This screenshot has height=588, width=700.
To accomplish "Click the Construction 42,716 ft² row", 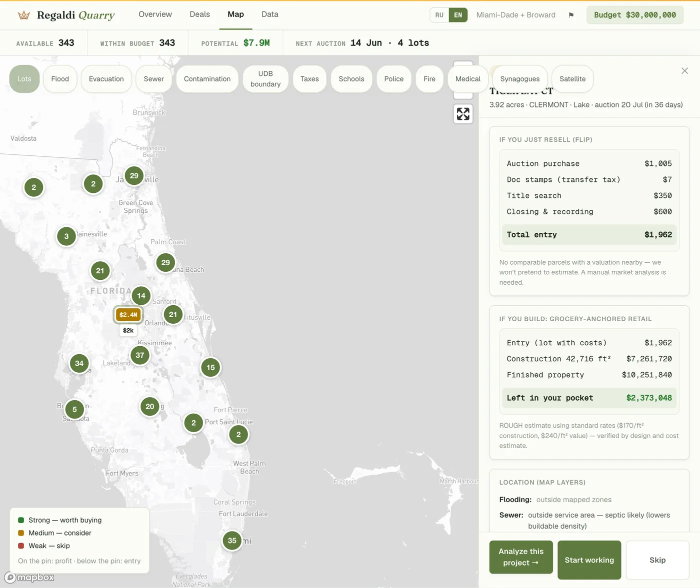I will (x=589, y=359).
